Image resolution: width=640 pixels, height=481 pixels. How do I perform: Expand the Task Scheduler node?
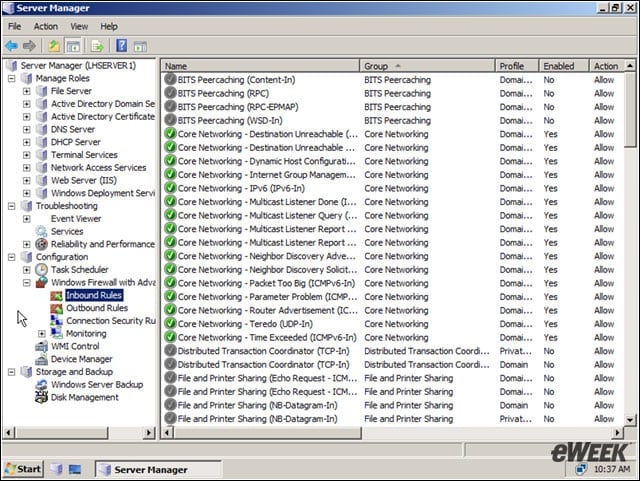click(27, 270)
